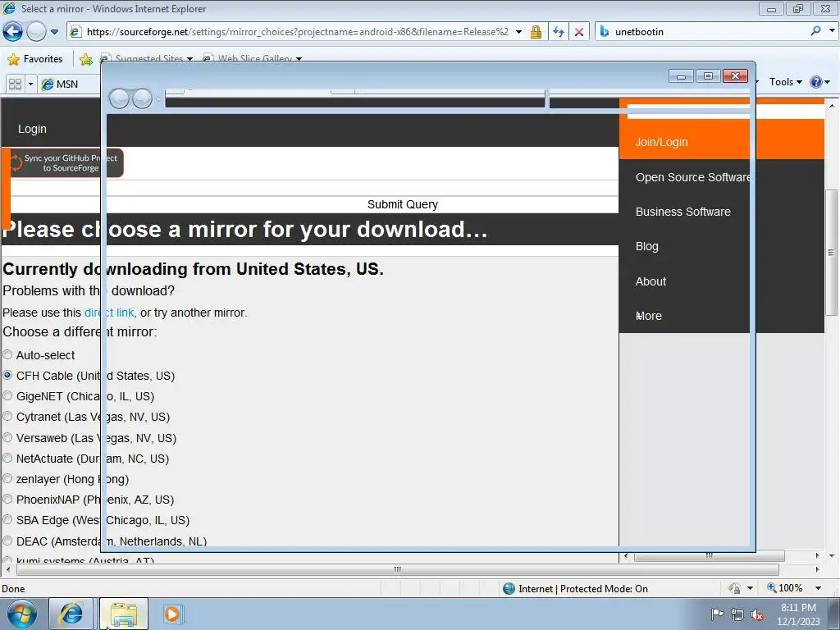The height and width of the screenshot is (630, 840).
Task: Open the privacy icon dropdown arrow
Action: (750, 588)
